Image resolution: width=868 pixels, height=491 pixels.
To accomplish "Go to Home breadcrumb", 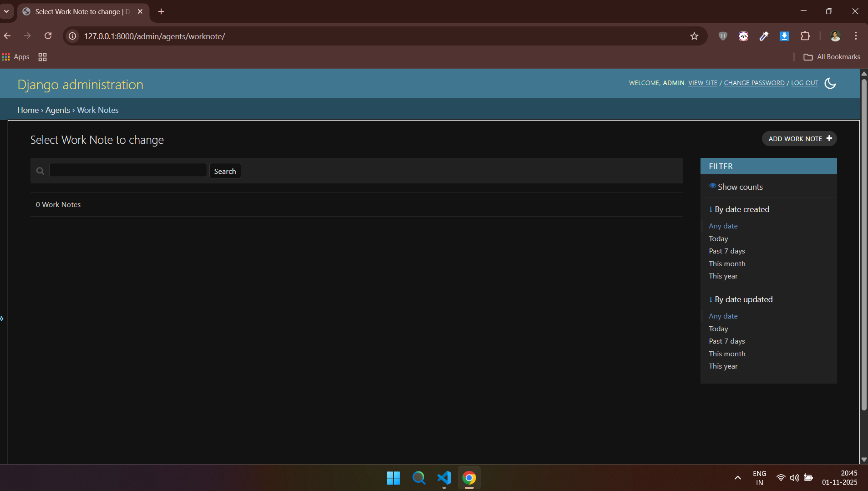I will 28,110.
